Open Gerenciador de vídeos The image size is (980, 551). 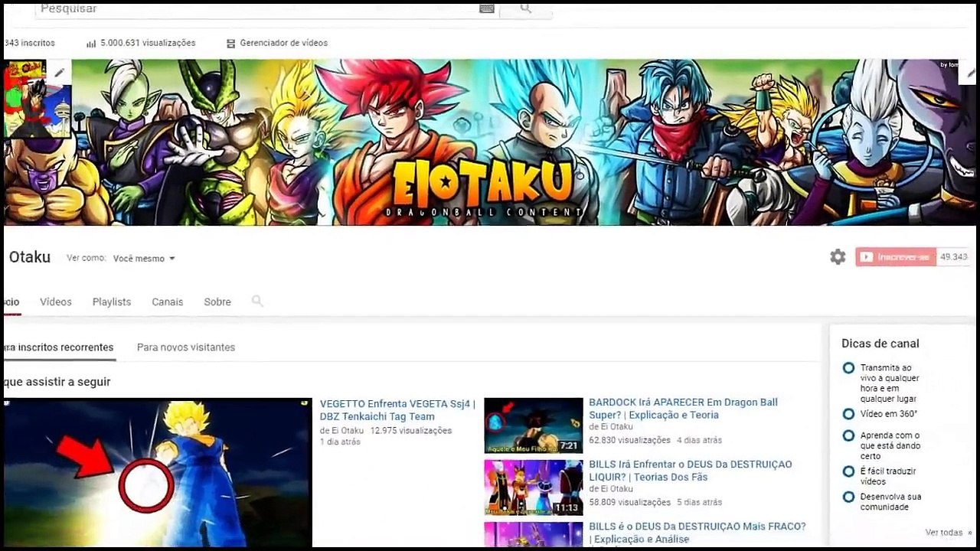[277, 44]
